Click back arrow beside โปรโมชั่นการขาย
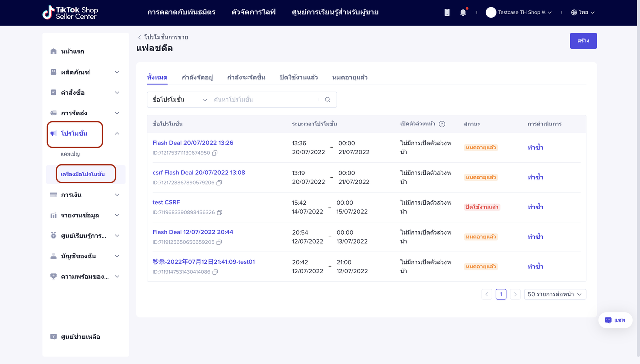Viewport: 640px width, 364px height. (x=140, y=37)
